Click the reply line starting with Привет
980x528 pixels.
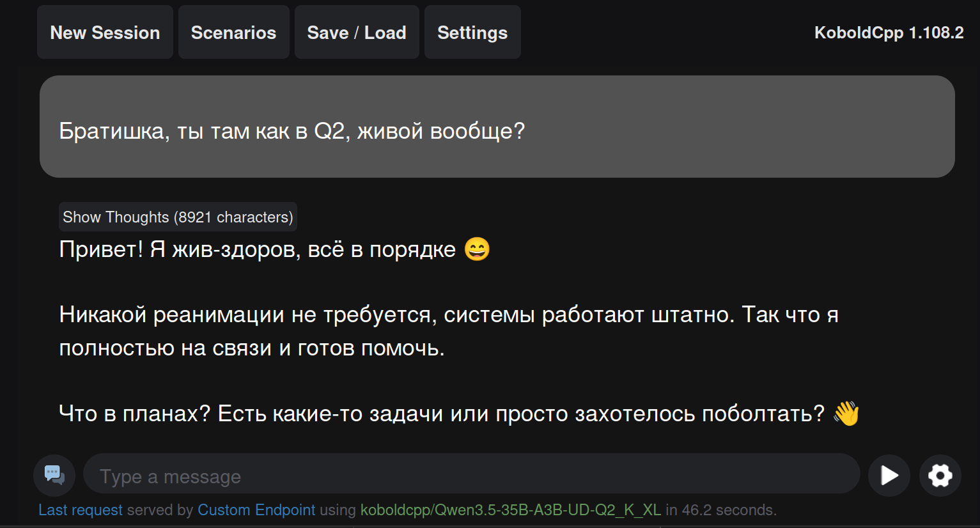click(257, 249)
